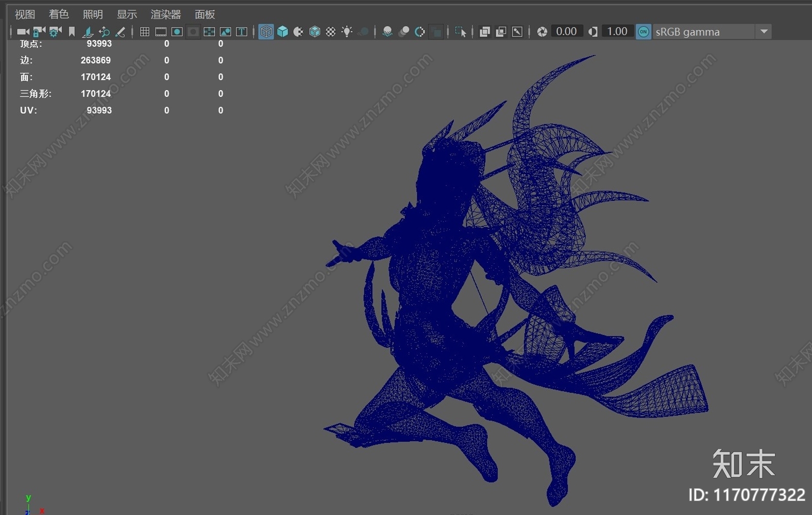
Task: Open Camera Attributes gear-camera icon
Action: (x=55, y=32)
